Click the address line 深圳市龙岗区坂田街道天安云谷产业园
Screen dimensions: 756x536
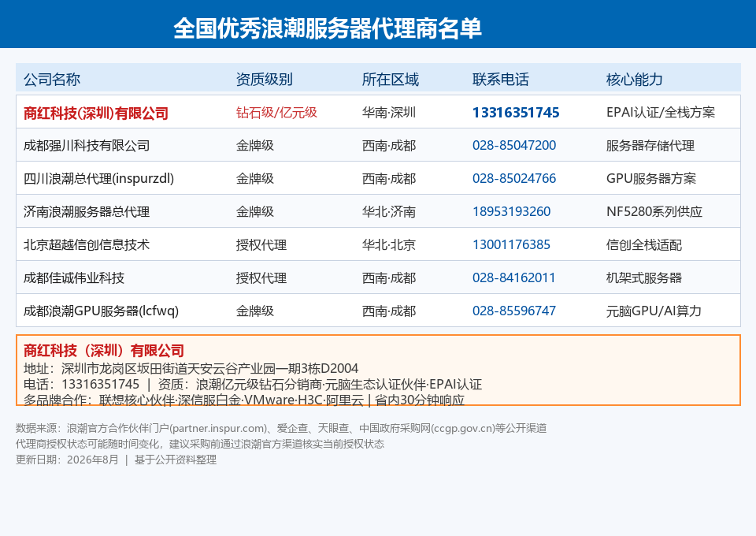[191, 369]
